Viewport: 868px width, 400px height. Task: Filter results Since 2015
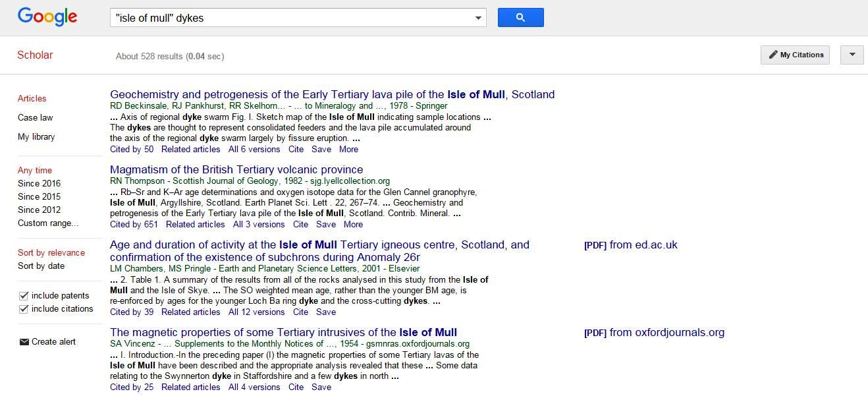(x=39, y=197)
